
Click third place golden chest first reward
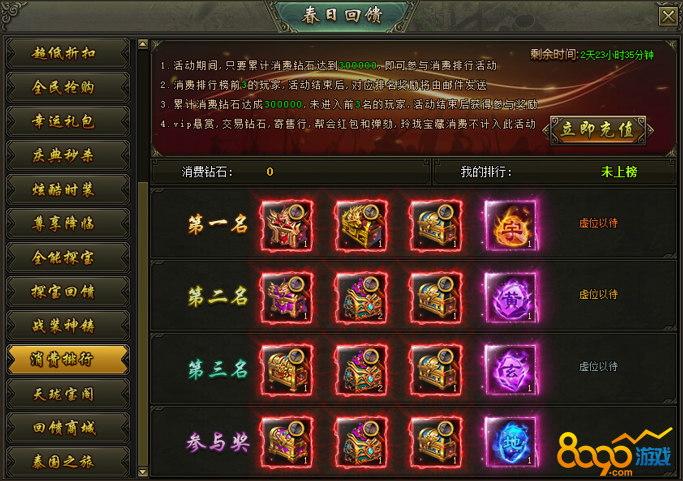[287, 369]
